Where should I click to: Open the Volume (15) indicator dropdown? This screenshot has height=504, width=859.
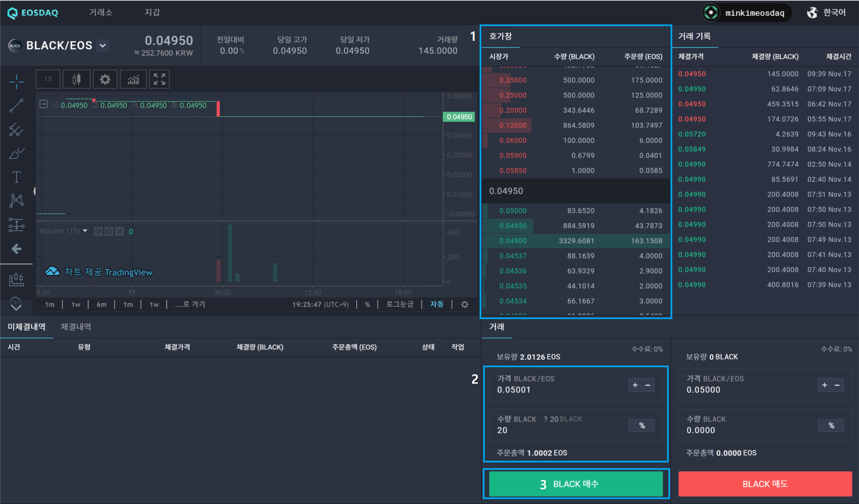[x=85, y=231]
